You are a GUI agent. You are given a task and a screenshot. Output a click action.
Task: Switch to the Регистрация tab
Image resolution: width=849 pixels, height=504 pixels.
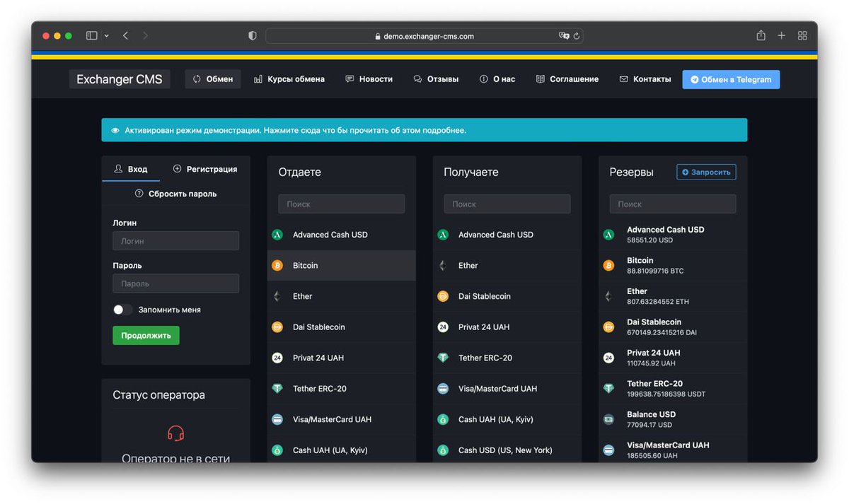pos(205,169)
